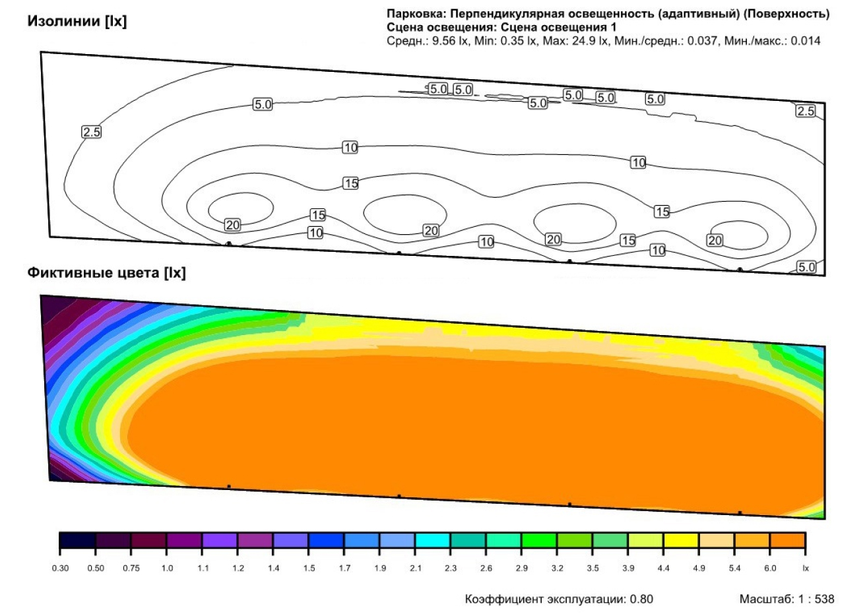This screenshot has height=616, width=867.
Task: Select the legend value '5.4'
Action: pos(735,569)
